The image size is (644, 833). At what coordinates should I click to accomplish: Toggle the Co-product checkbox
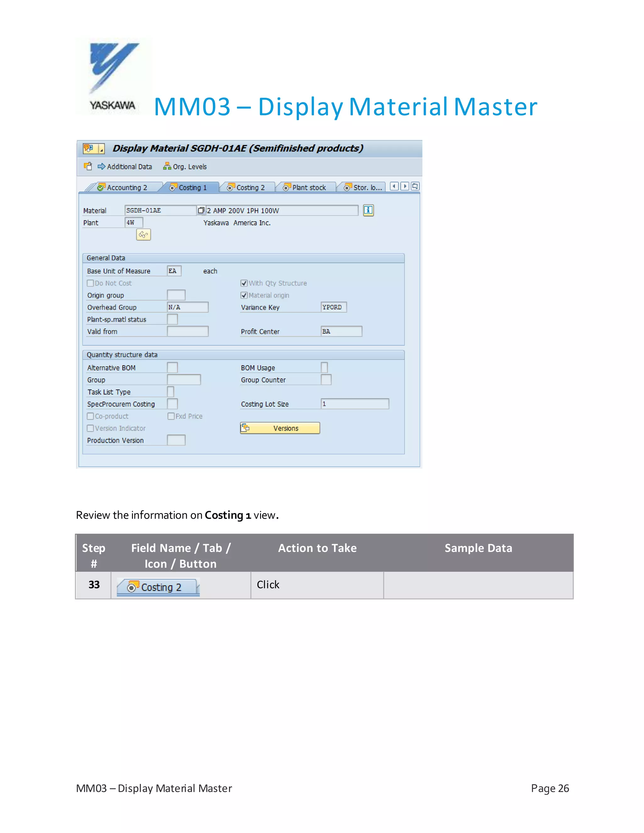pos(91,416)
